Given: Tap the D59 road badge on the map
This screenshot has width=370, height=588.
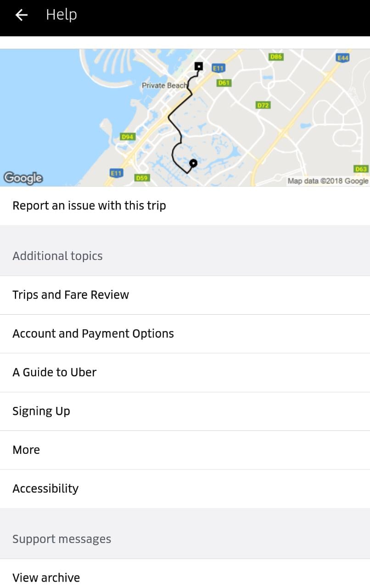Looking at the screenshot, I should 142,178.
